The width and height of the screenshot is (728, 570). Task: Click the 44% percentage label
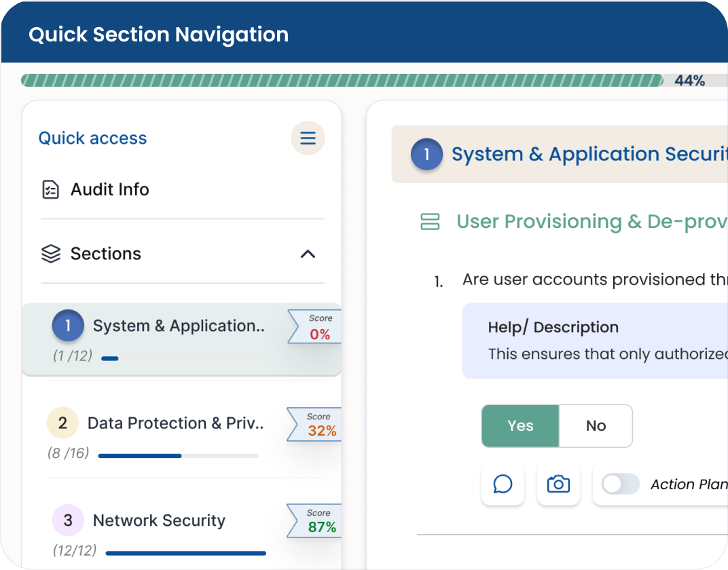coord(689,81)
